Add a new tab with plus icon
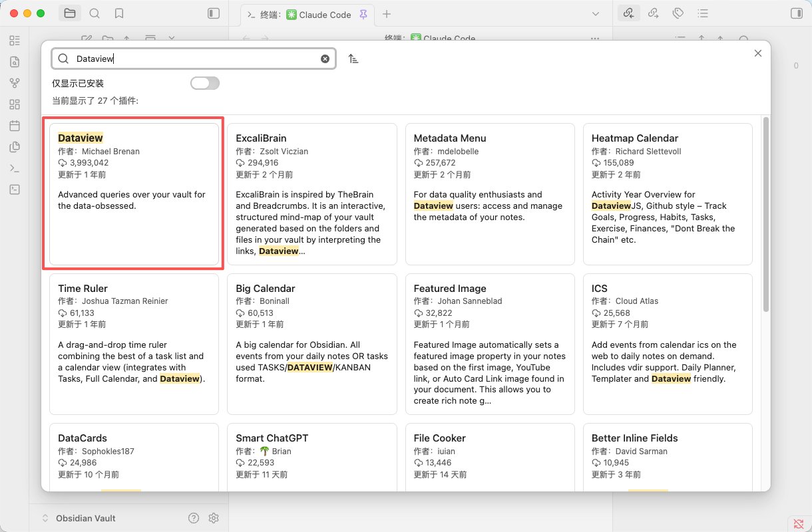Viewport: 812px width, 532px height. [387, 14]
